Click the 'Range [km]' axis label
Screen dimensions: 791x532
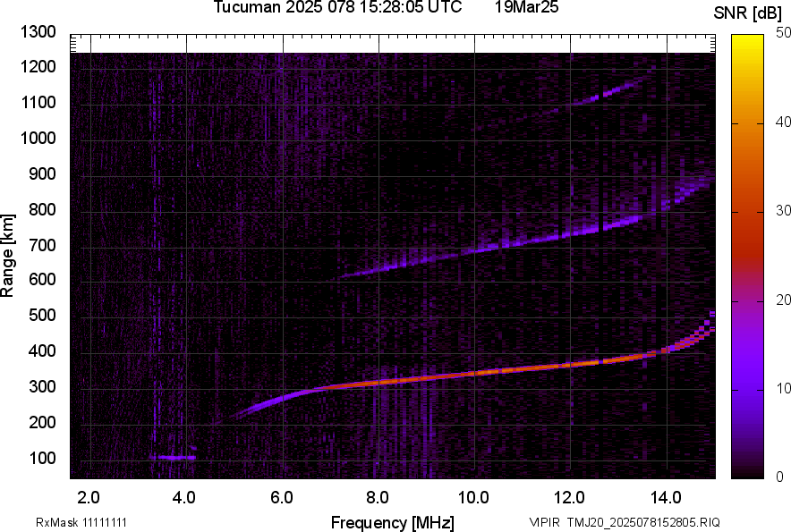(7, 255)
